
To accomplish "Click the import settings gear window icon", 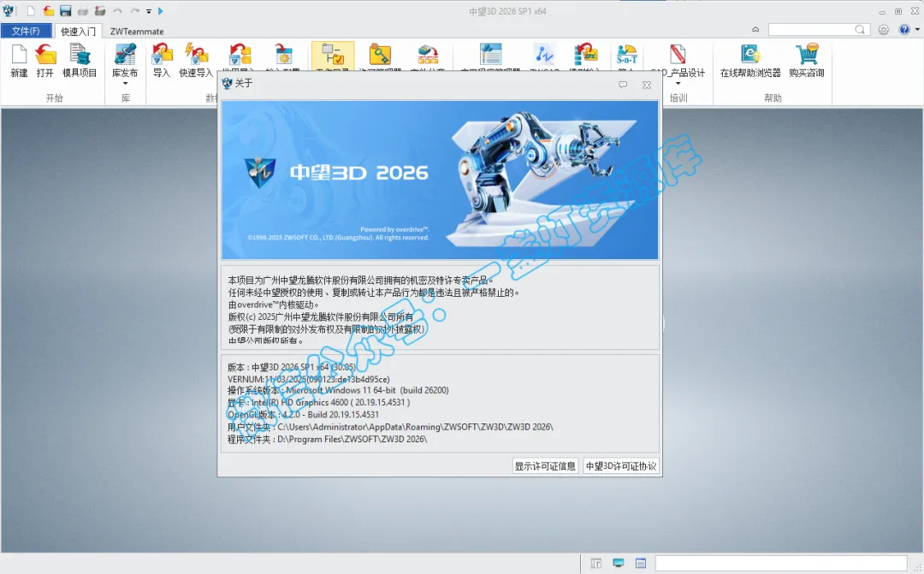I will tap(284, 56).
